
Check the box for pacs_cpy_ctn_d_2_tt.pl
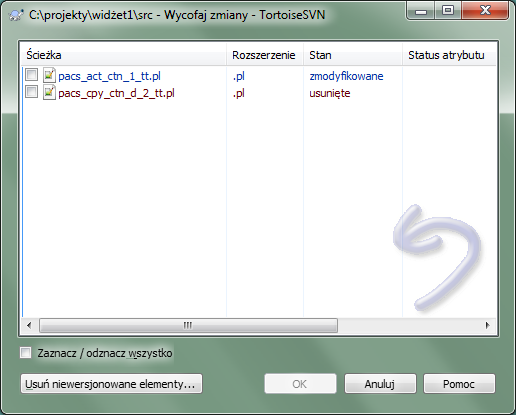click(x=31, y=91)
